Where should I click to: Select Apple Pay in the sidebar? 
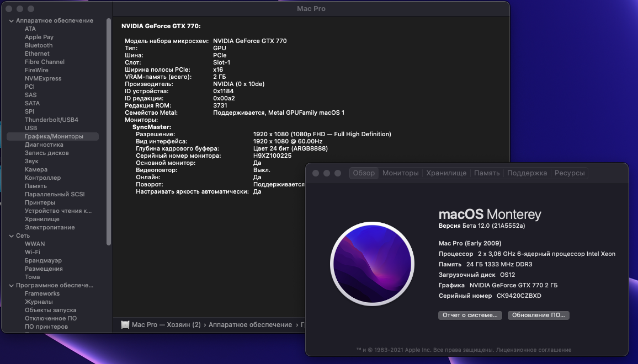click(39, 37)
